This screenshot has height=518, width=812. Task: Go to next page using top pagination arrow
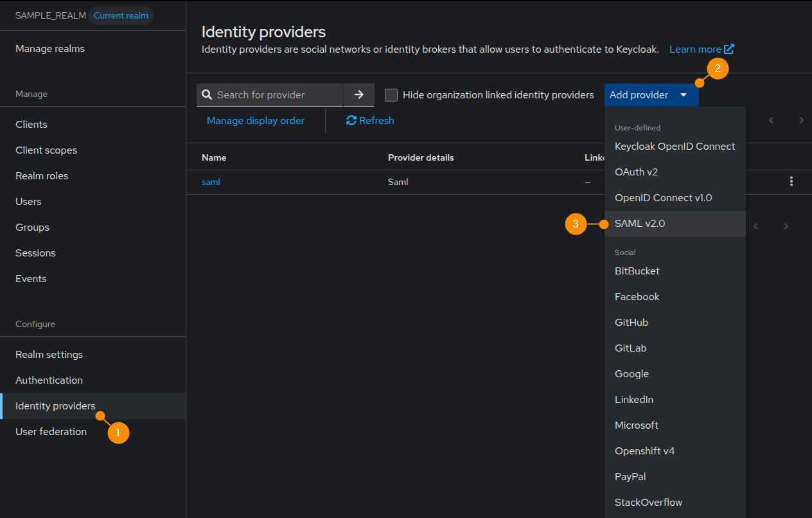pos(801,120)
